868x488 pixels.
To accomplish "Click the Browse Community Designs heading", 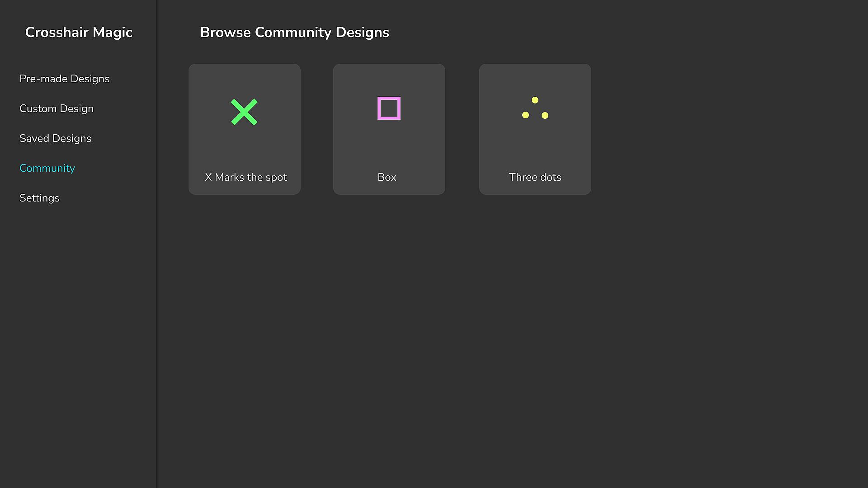I will [x=294, y=33].
